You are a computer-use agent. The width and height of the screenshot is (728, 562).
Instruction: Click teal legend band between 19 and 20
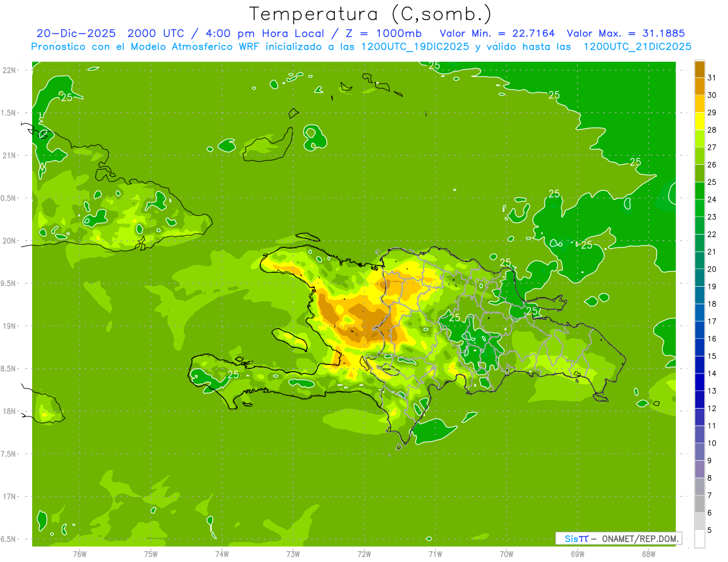pos(699,278)
